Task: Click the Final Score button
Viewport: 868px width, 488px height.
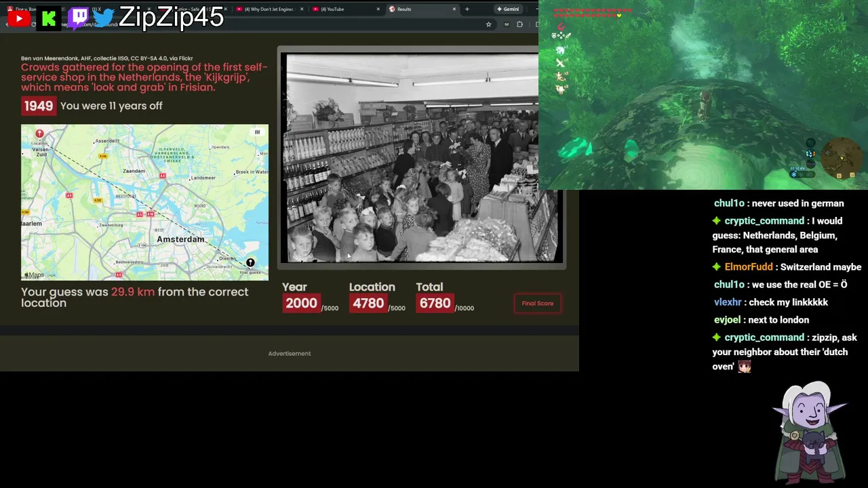Action: (x=537, y=303)
